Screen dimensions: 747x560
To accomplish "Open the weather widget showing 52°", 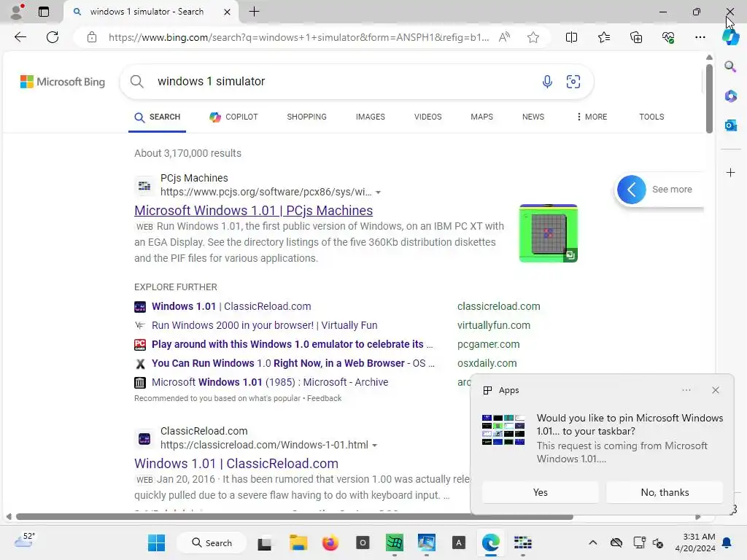I will click(25, 540).
